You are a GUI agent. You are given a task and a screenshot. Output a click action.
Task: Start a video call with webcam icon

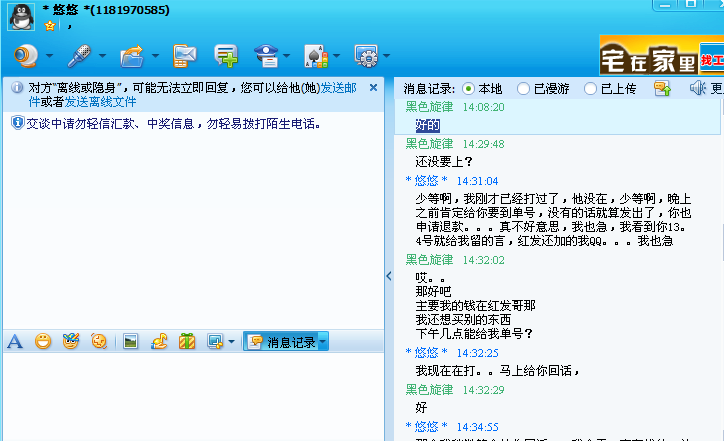pos(26,56)
